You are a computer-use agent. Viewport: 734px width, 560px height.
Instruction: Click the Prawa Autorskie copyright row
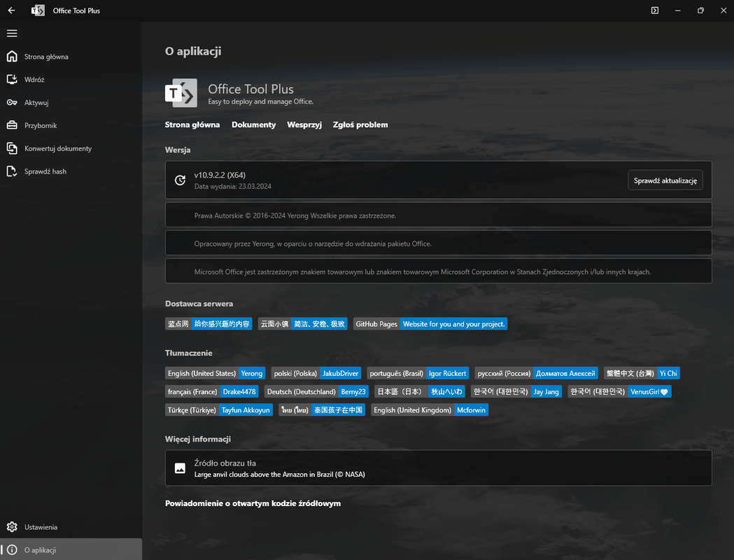click(438, 216)
